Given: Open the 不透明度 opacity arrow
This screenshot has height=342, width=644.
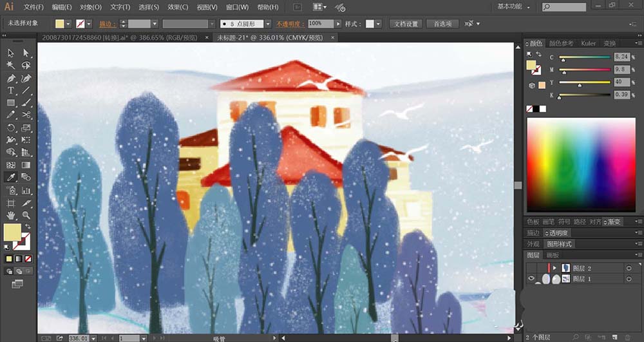Looking at the screenshot, I should coord(338,24).
